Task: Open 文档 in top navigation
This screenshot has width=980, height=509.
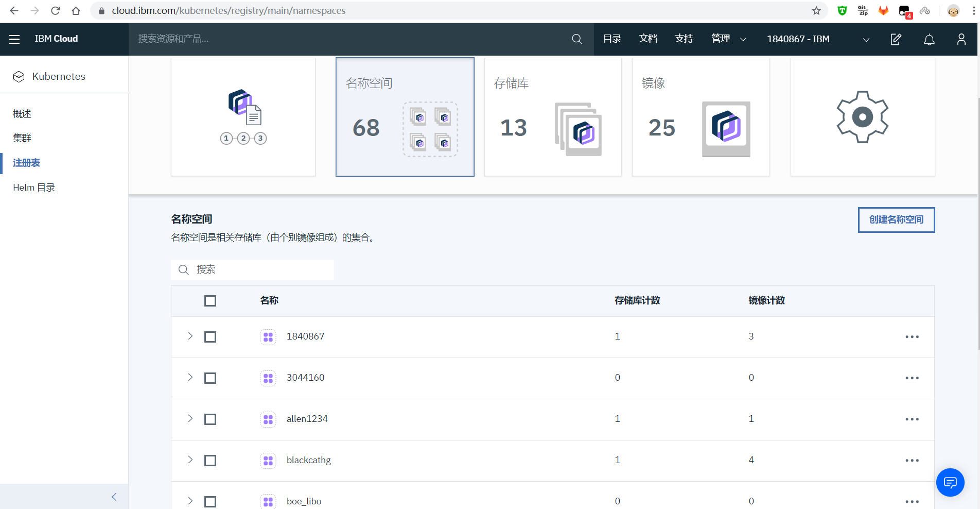Action: [648, 39]
